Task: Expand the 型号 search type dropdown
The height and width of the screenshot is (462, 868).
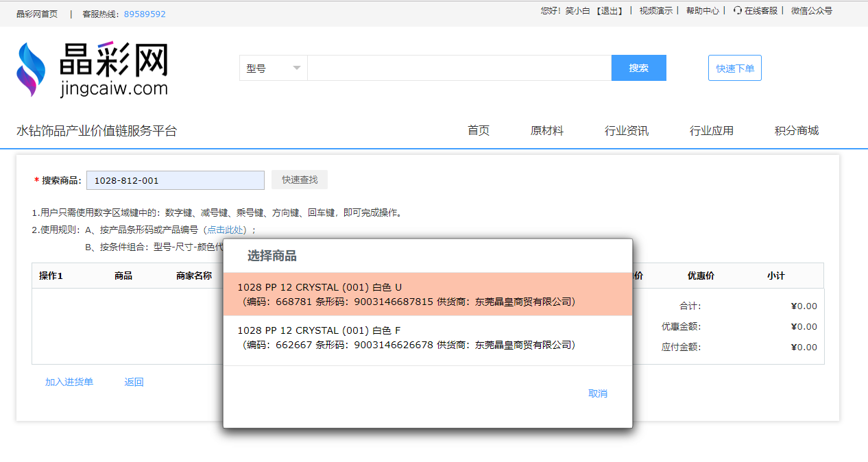Action: click(x=273, y=68)
